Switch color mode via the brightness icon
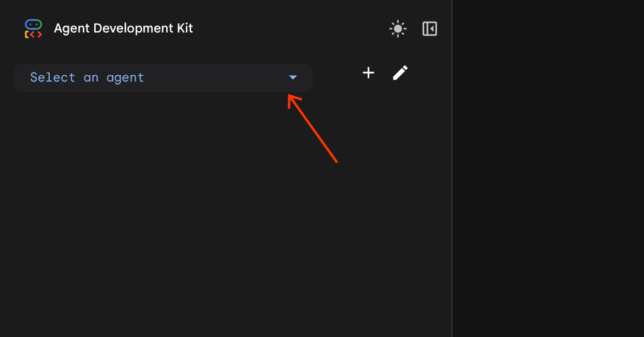Image resolution: width=644 pixels, height=337 pixels. point(398,29)
